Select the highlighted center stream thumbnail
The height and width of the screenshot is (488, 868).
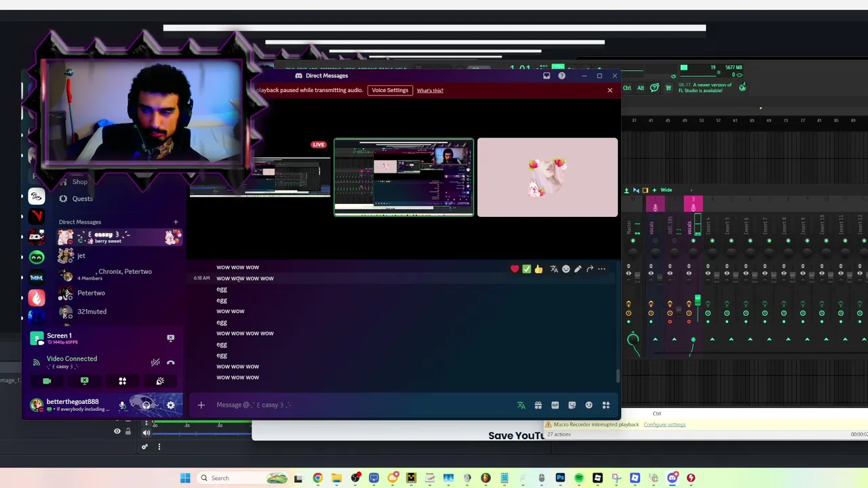403,177
